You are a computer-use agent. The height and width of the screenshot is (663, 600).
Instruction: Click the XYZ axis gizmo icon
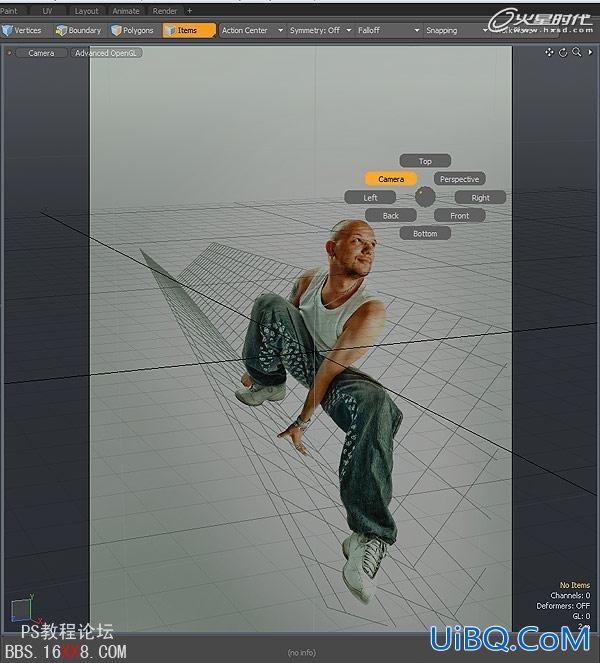click(24, 609)
